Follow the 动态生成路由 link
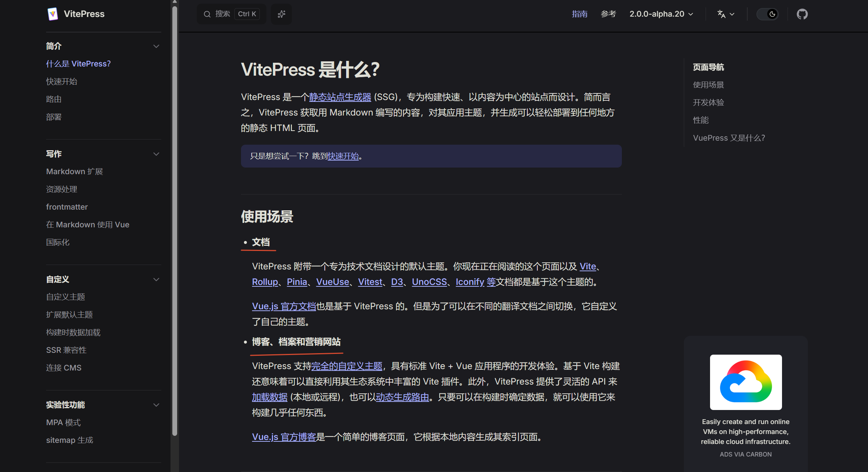Image resolution: width=868 pixels, height=472 pixels. click(402, 397)
